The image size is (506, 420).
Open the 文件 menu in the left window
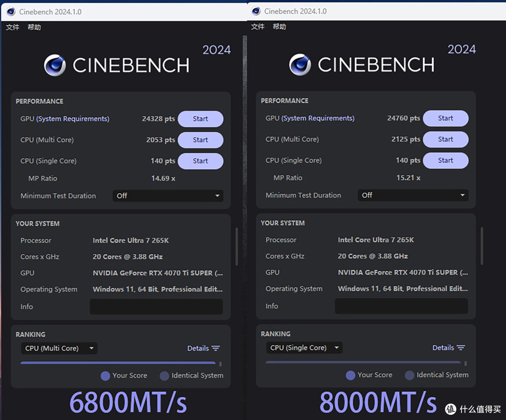(13, 27)
